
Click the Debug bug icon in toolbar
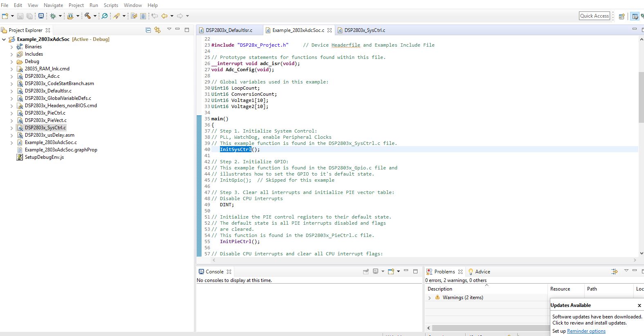tap(53, 16)
